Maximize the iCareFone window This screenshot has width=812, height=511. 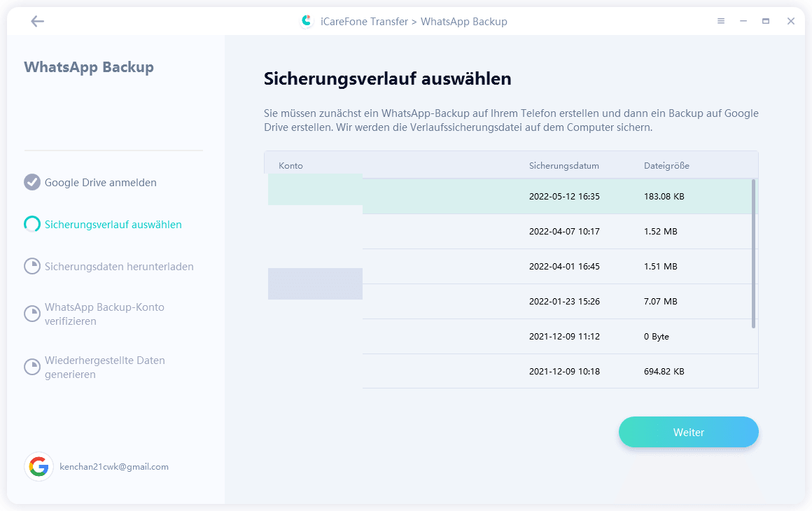click(766, 21)
